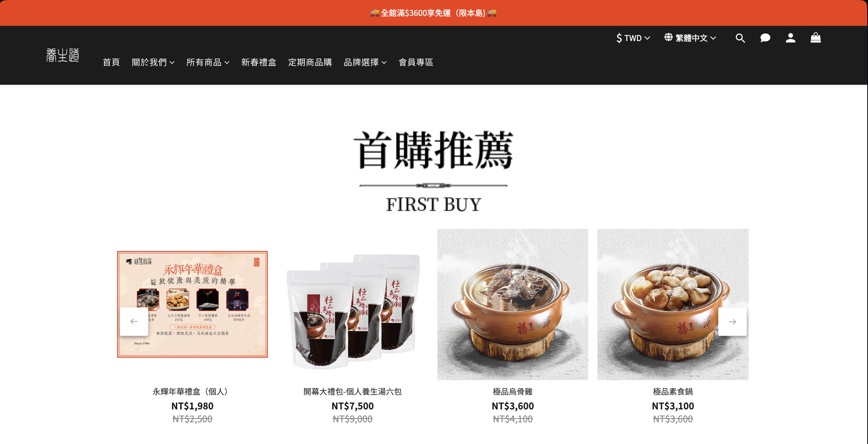868x444 pixels.
Task: Expand the TWD currency dropdown
Action: [633, 38]
